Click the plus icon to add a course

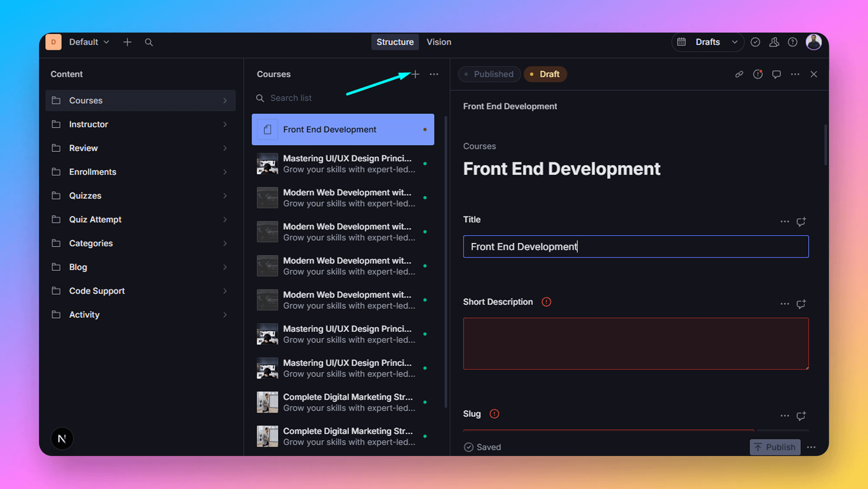[x=415, y=74]
